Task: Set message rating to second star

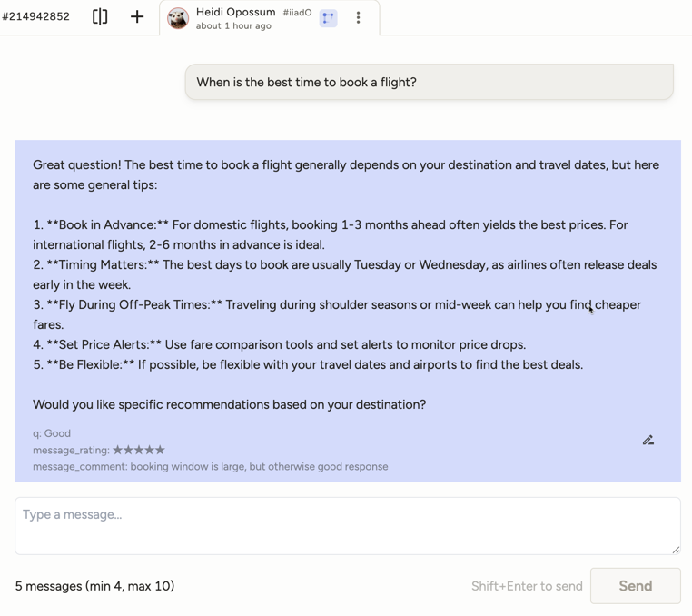Action: point(128,450)
